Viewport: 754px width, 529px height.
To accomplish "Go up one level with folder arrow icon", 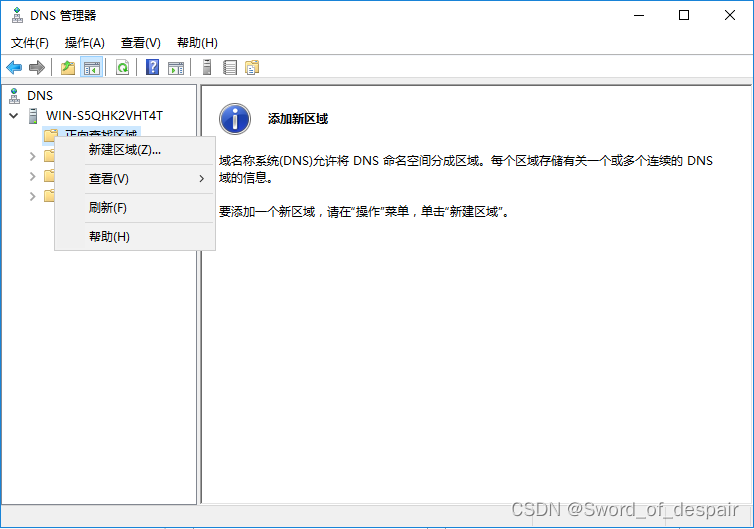I will (68, 67).
